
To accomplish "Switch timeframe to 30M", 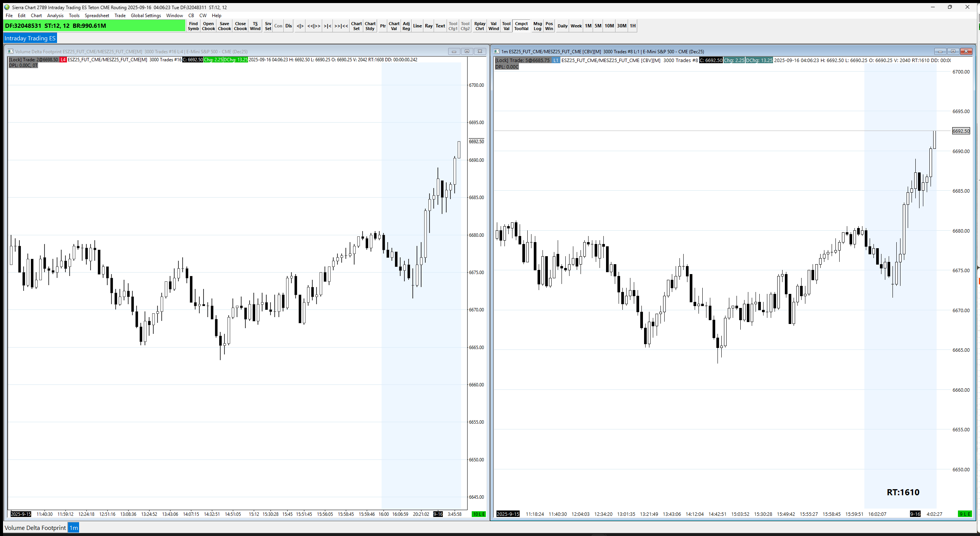I will click(622, 26).
